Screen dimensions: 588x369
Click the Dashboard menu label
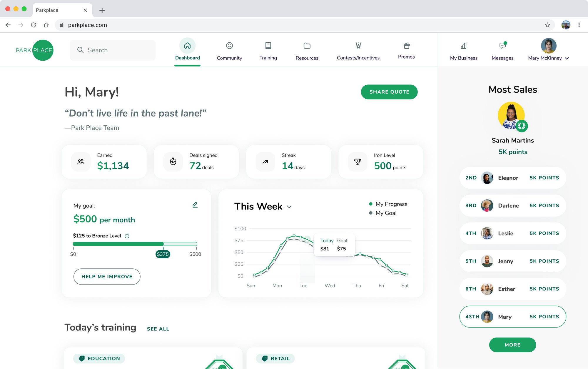188,58
